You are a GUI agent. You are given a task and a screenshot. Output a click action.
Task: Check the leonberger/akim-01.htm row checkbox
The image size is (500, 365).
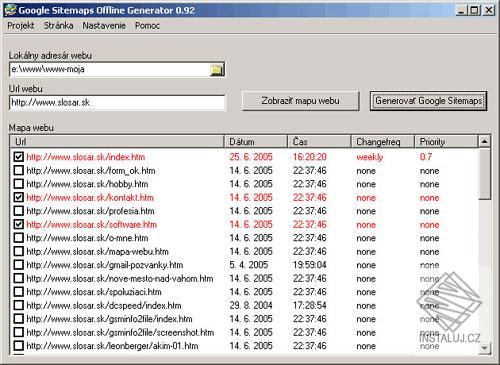19,346
